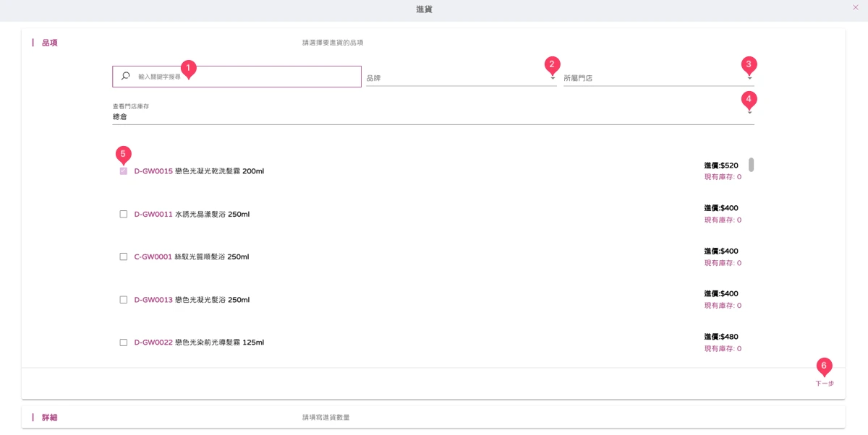Click product code D-GW0013

coord(153,300)
